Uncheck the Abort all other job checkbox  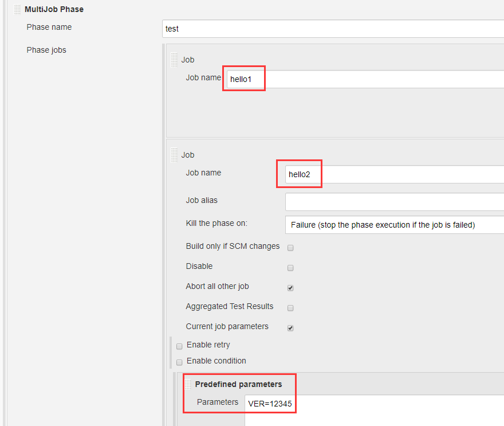290,288
